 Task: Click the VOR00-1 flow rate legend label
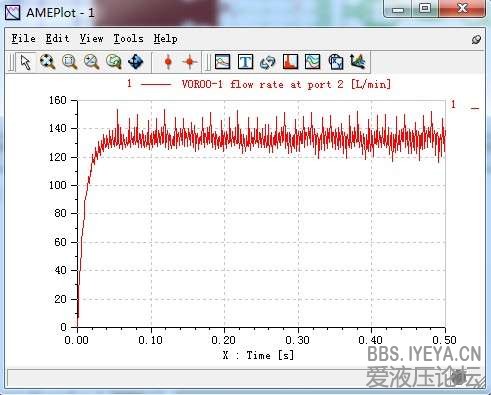point(286,84)
